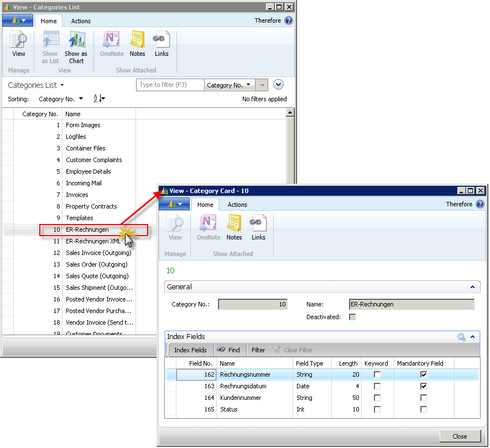Open Links in Categories List ribbon
490x448 pixels.
point(161,44)
